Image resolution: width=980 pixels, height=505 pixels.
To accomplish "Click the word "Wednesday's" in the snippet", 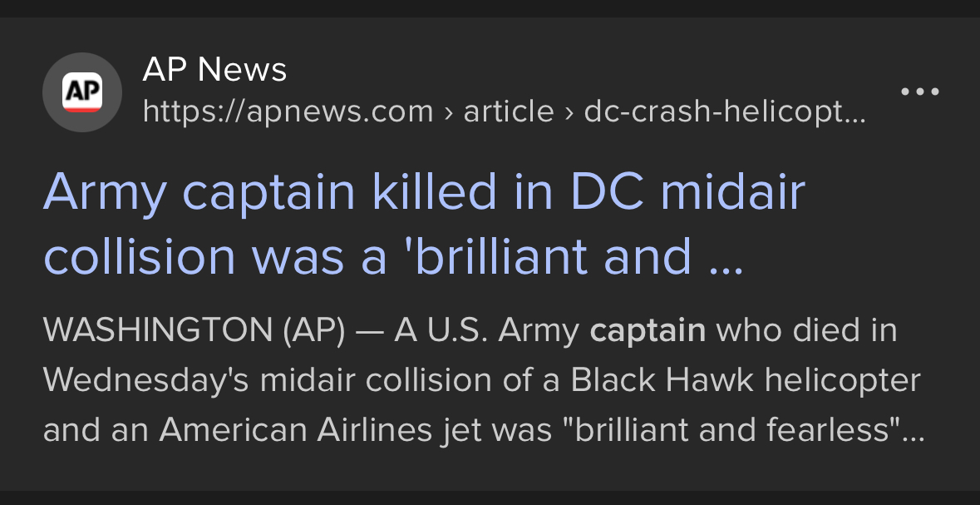I will (x=145, y=381).
